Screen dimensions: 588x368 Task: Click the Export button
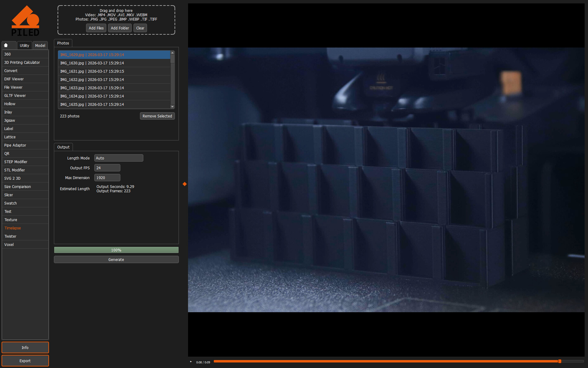click(x=25, y=361)
